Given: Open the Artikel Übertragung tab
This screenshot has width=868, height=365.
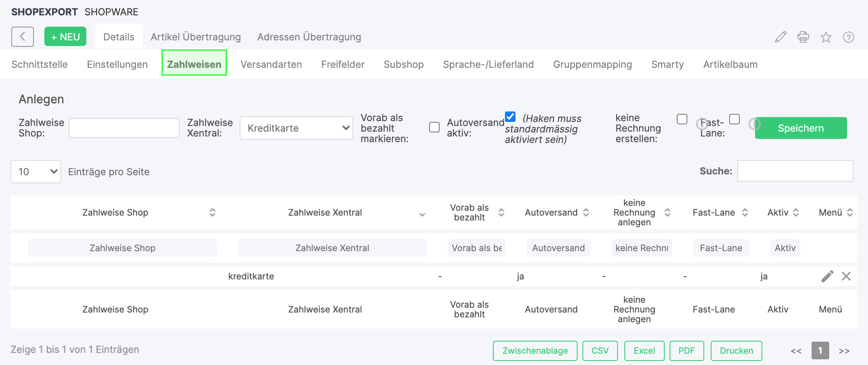Looking at the screenshot, I should pos(196,37).
